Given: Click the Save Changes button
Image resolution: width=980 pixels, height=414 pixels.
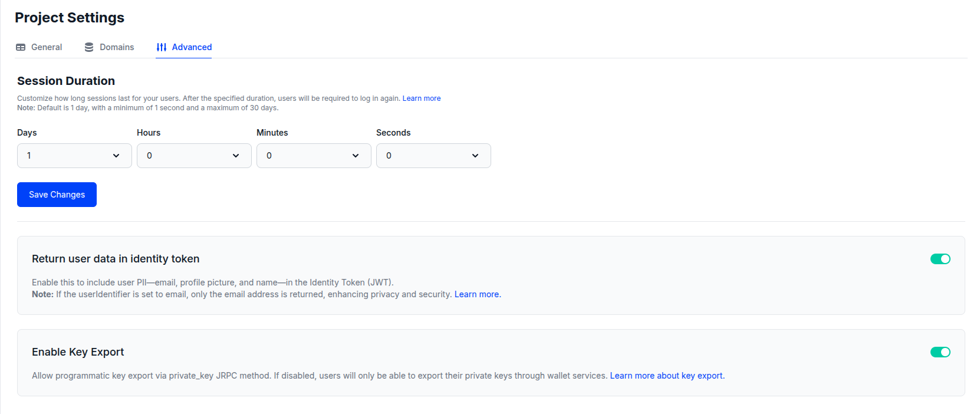Looking at the screenshot, I should (x=57, y=195).
